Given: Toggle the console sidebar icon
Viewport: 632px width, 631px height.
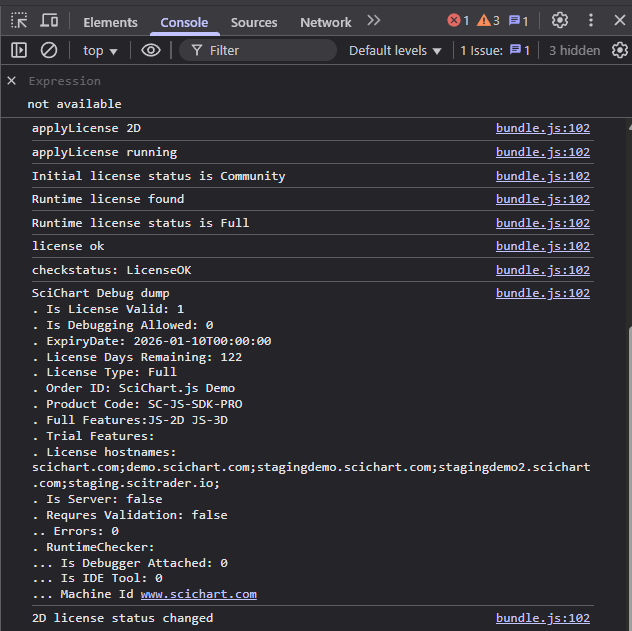Looking at the screenshot, I should click(x=19, y=50).
